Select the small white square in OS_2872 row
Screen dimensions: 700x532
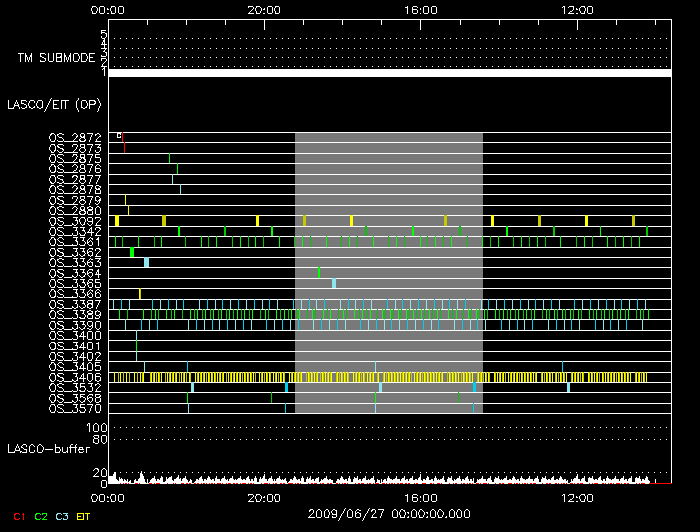click(x=119, y=135)
